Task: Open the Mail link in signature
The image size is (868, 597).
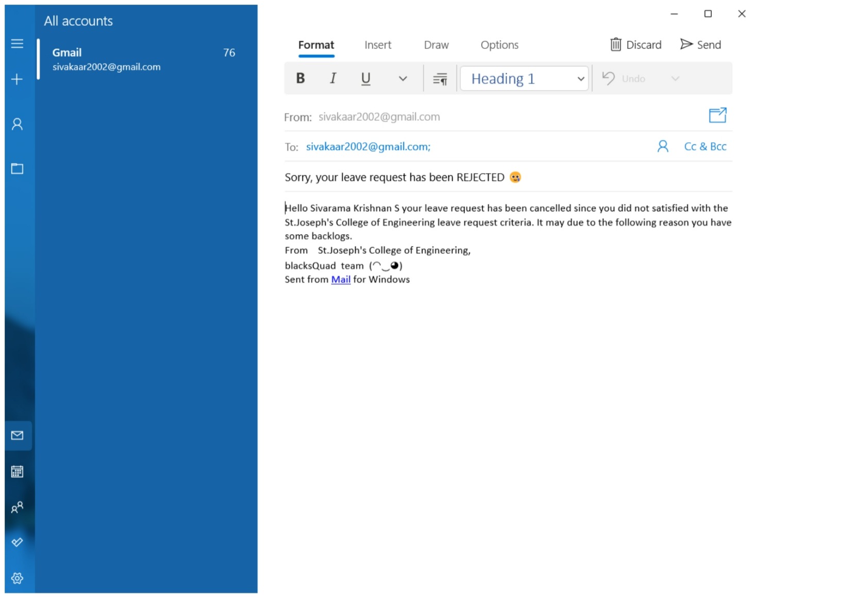Action: point(341,279)
